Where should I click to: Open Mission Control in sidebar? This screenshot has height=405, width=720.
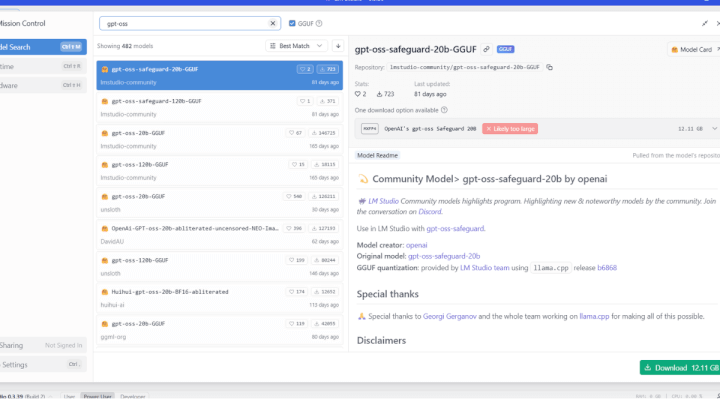click(x=22, y=23)
